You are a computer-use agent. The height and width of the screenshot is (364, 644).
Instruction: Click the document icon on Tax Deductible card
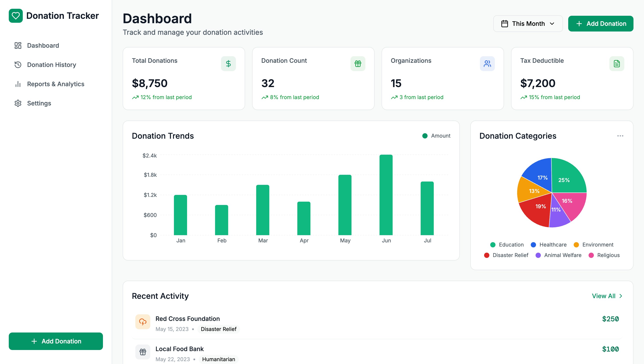click(x=616, y=63)
